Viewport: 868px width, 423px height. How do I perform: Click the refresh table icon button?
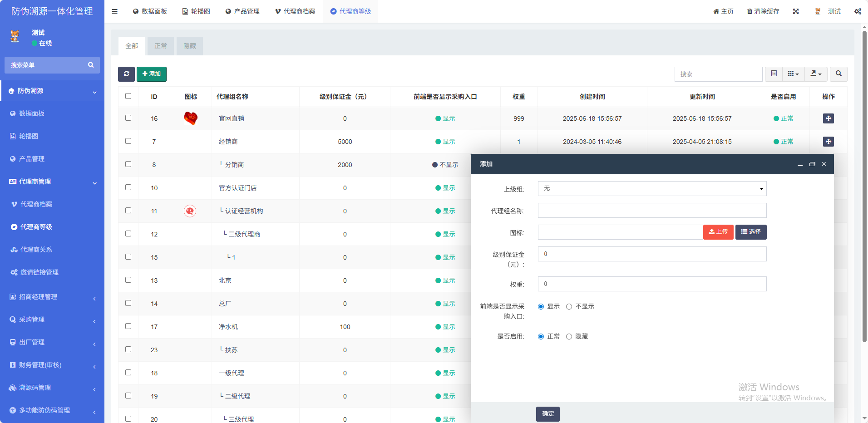coord(126,74)
